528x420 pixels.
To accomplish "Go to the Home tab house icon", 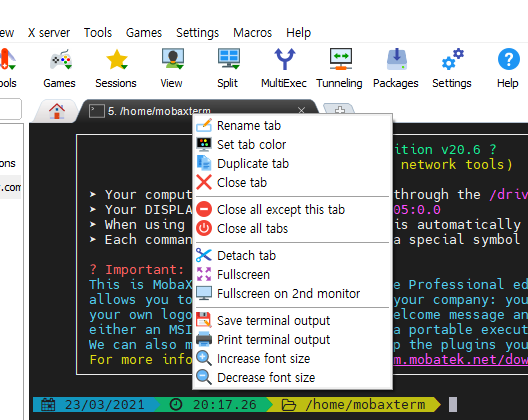I will 57,111.
